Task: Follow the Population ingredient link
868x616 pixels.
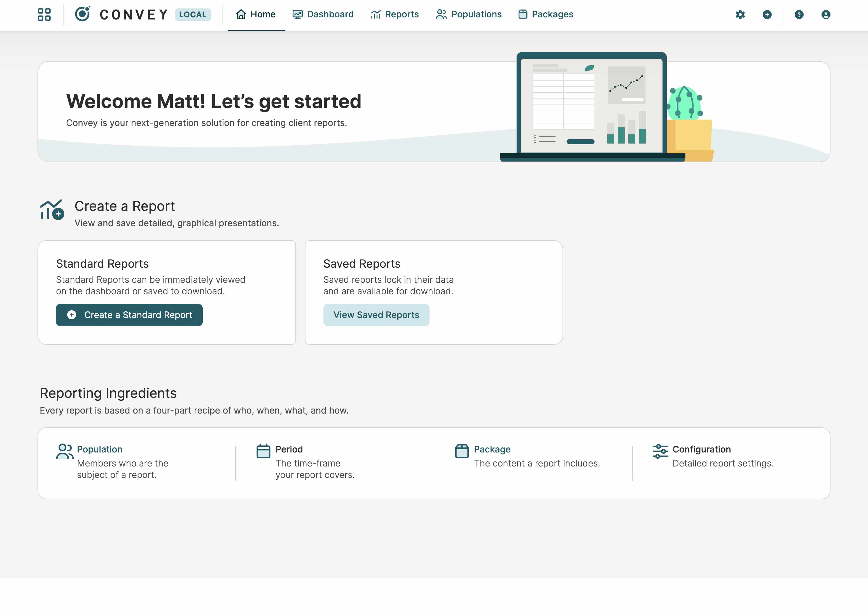Action: 99,449
